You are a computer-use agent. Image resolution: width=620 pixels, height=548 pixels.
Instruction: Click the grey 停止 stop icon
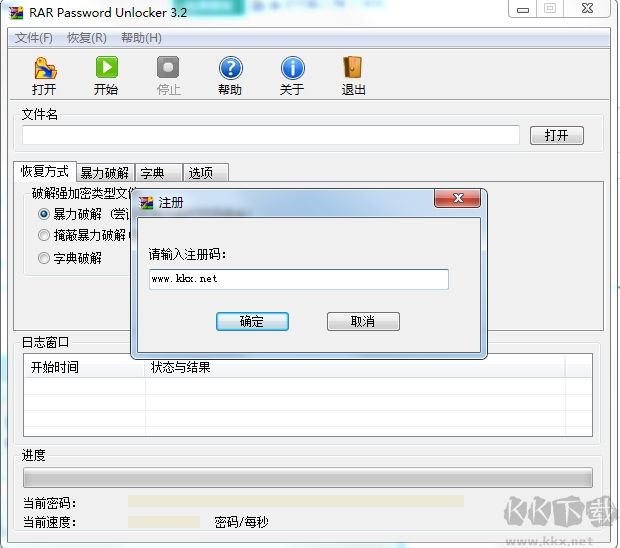[168, 67]
